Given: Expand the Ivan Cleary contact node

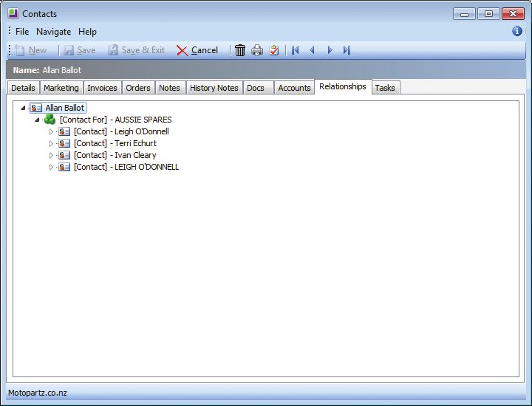Looking at the screenshot, I should (x=51, y=155).
